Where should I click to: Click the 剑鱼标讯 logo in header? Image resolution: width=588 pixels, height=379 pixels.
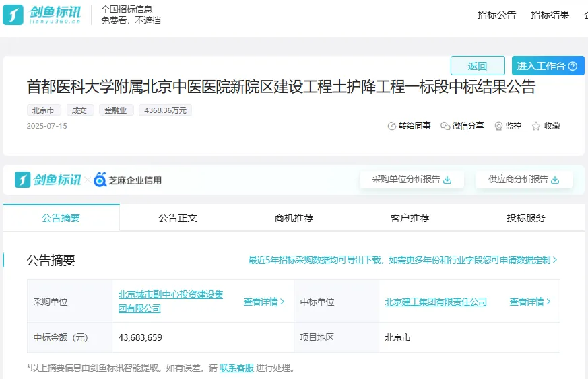point(42,14)
